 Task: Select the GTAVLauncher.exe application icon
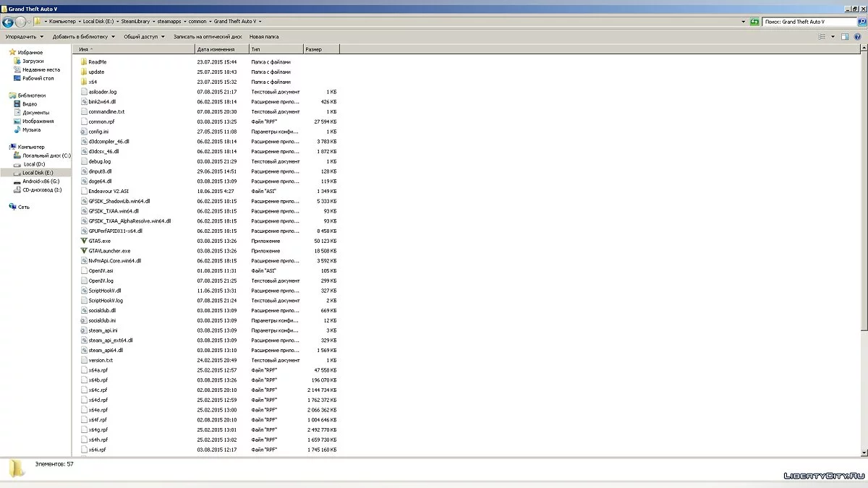pyautogui.click(x=84, y=251)
